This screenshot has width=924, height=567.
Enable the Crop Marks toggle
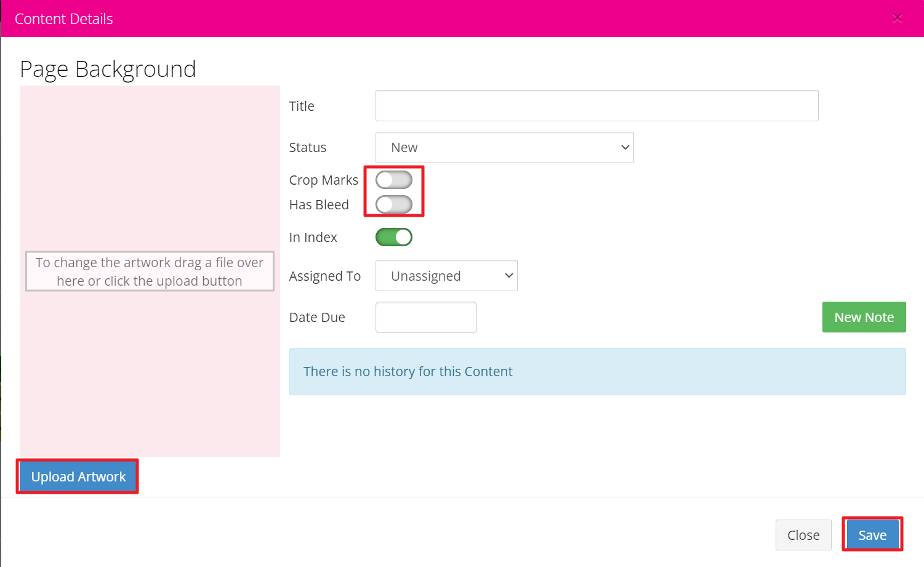(394, 180)
